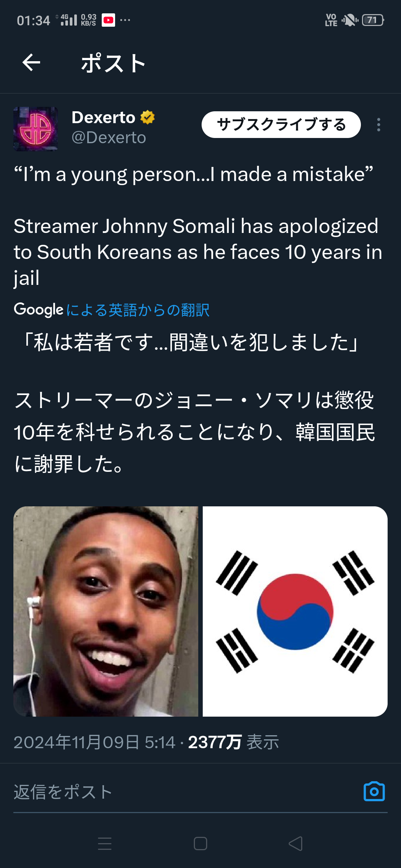Open the YouTube notification icon
Viewport: 401px width, 868px height.
coord(108,20)
